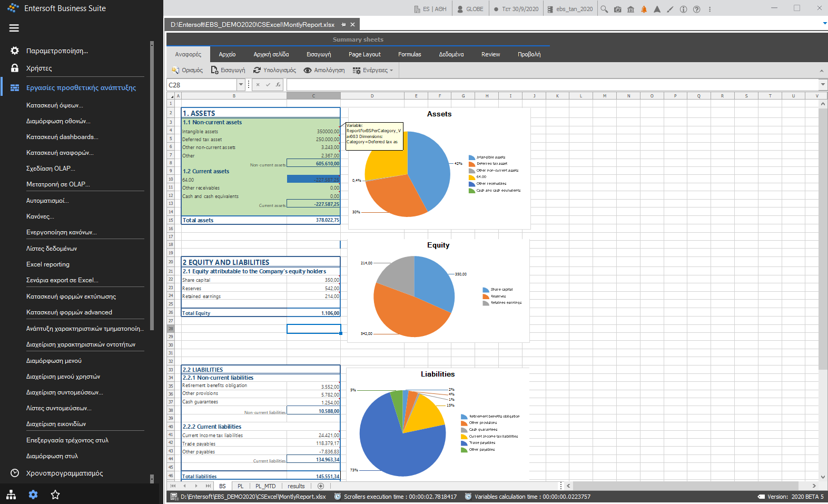Image resolution: width=828 pixels, height=504 pixels.
Task: Open the search magnifier in the top bar
Action: pos(604,9)
